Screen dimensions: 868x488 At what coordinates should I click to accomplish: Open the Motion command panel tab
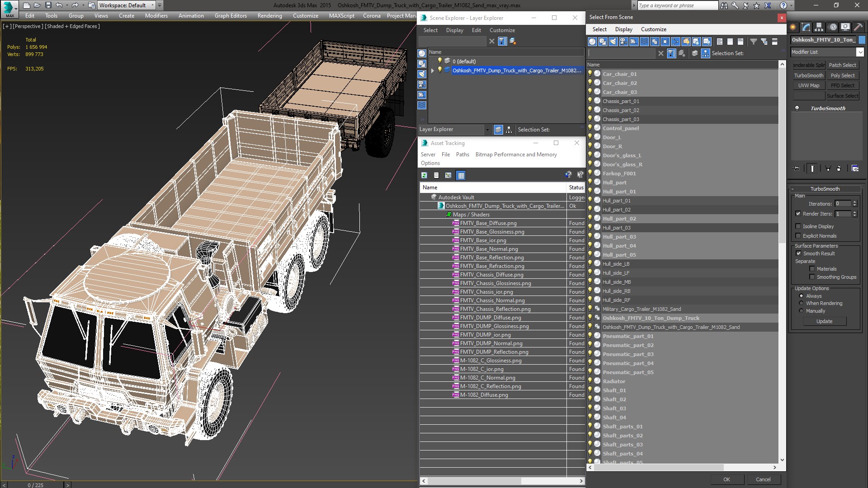point(833,27)
